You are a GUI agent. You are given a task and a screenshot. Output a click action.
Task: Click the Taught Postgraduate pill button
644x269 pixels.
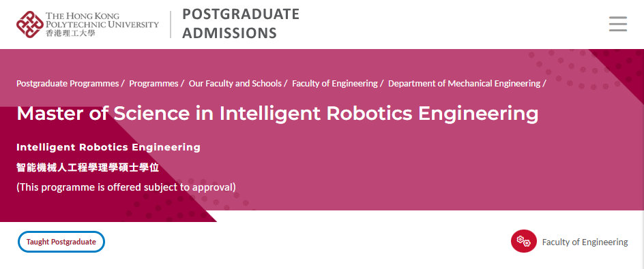(61, 242)
